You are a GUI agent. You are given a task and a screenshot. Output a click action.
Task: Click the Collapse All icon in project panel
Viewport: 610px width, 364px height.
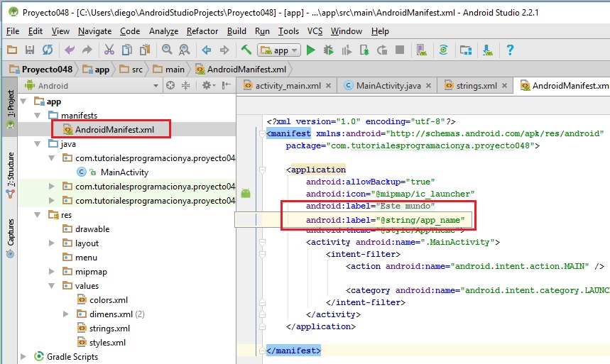[186, 85]
